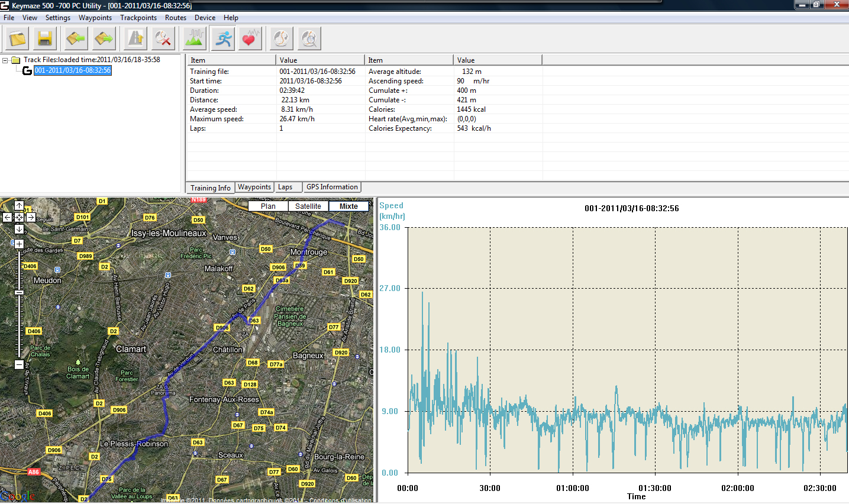Viewport: 849px width, 504px height.
Task: Switch map to Satellite view
Action: (x=308, y=206)
